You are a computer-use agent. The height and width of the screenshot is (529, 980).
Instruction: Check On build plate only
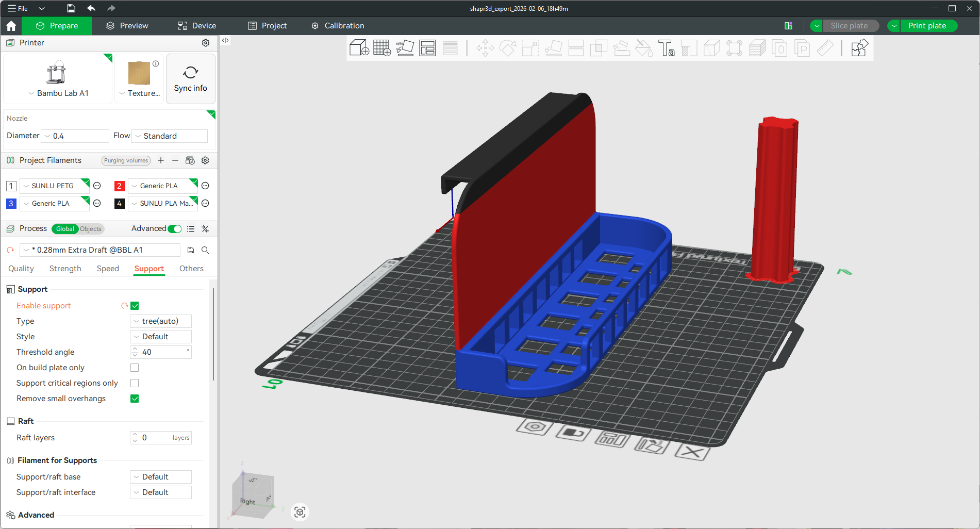click(x=135, y=368)
